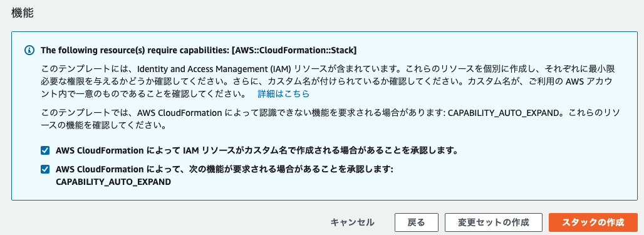Click the 機能 section heading
The image size is (644, 235).
tap(22, 13)
